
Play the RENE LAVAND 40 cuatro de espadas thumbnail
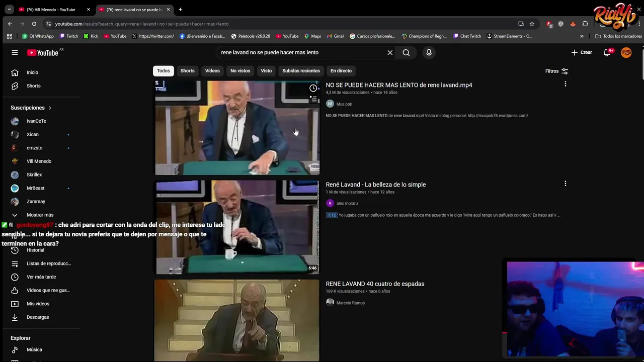237,320
